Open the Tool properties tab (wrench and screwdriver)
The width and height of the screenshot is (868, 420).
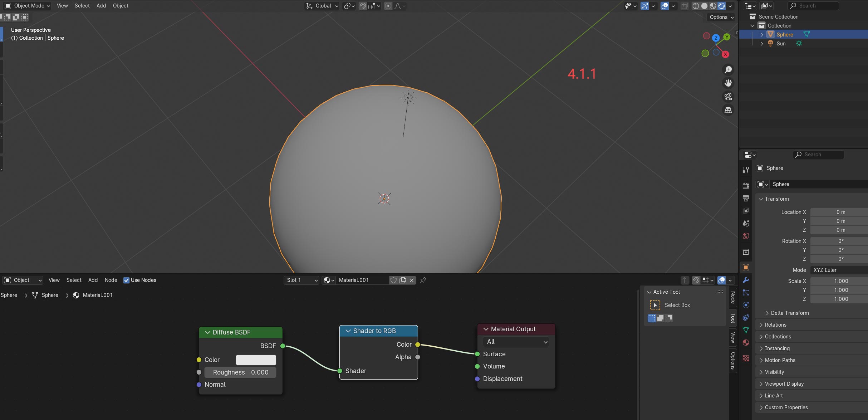coord(746,170)
